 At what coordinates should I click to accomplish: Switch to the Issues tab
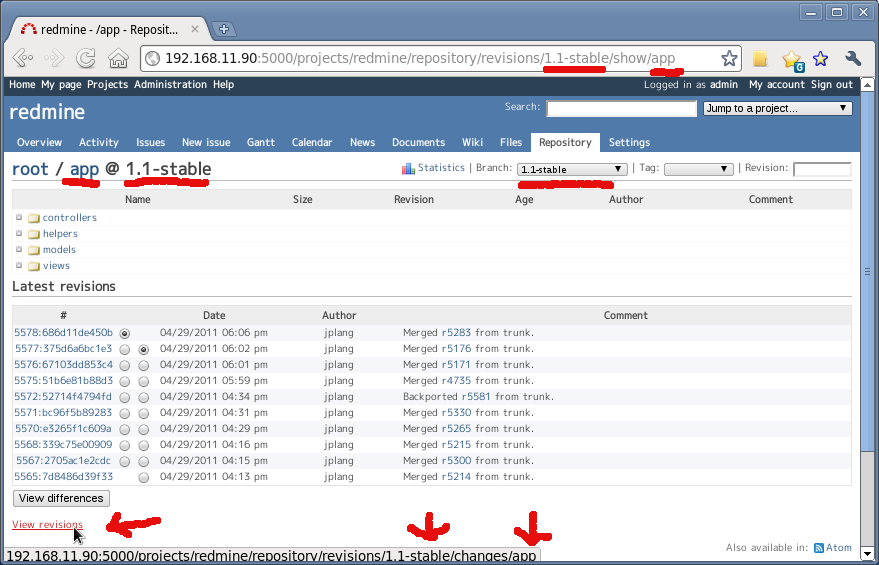150,142
